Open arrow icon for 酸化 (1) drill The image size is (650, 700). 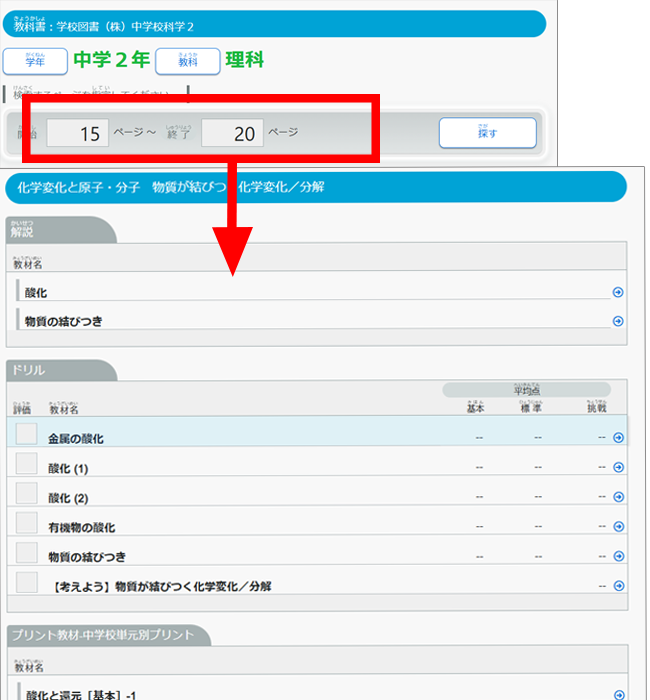618,468
